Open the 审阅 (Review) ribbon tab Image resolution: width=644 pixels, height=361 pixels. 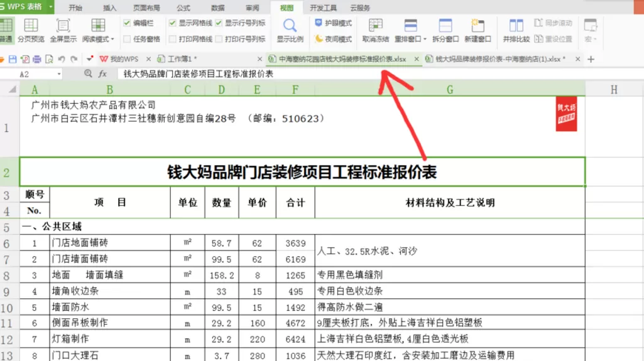[x=252, y=8]
